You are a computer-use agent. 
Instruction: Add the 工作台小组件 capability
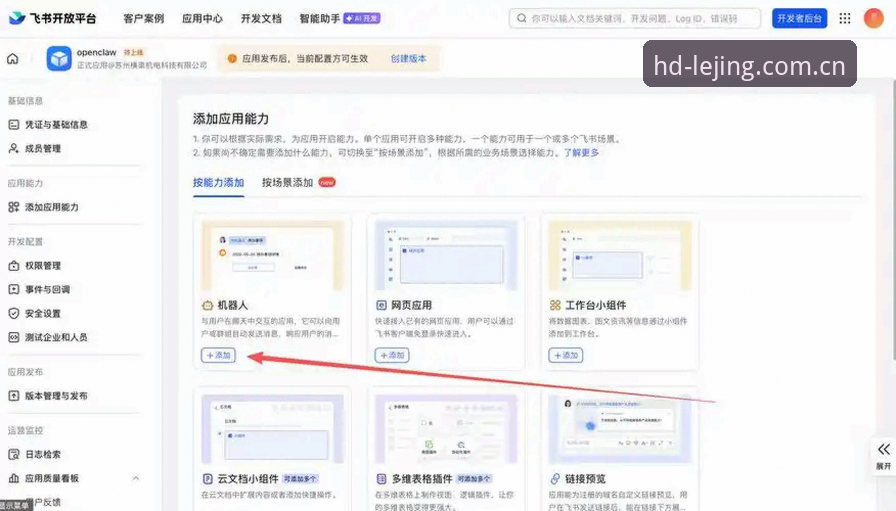(566, 355)
